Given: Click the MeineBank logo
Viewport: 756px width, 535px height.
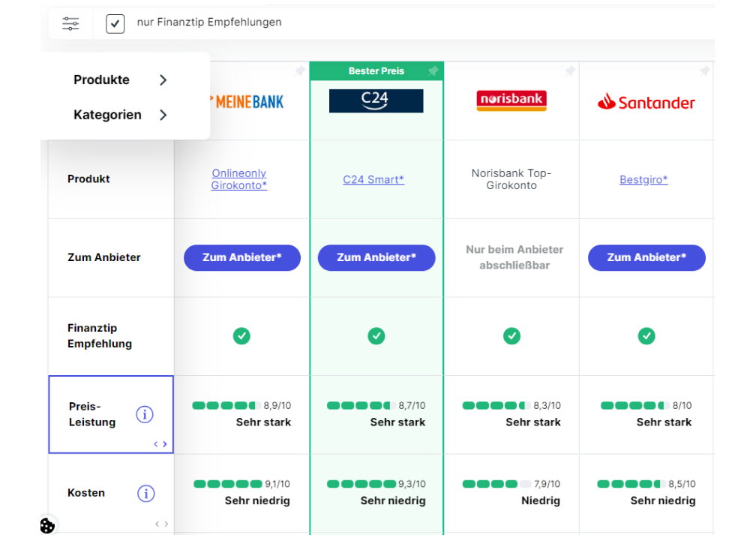Looking at the screenshot, I should pyautogui.click(x=247, y=102).
